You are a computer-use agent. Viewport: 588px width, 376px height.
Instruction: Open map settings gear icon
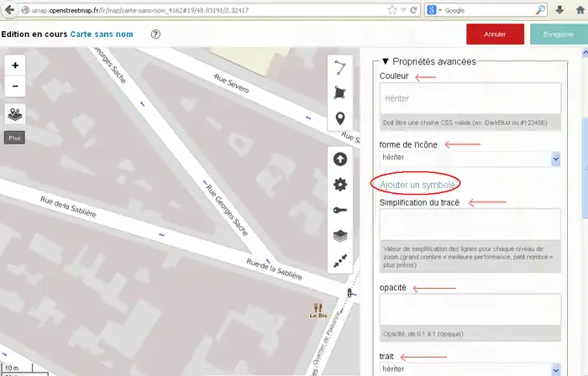point(339,185)
